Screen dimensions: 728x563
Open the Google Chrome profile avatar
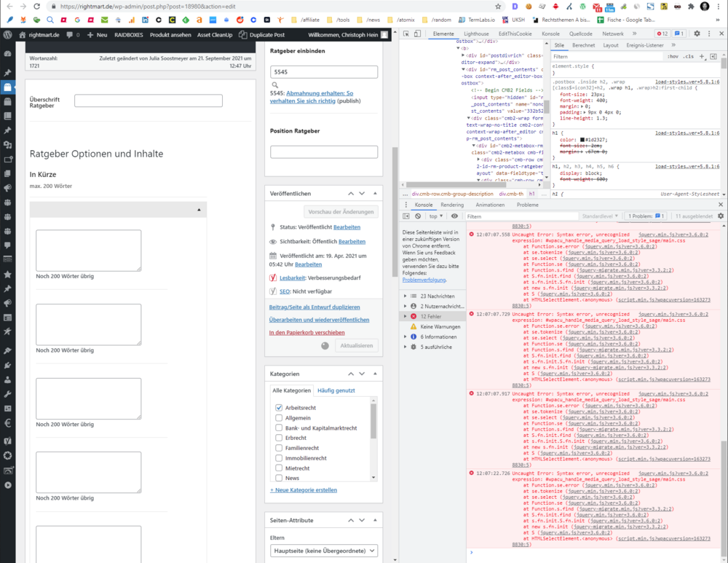pyautogui.click(x=705, y=7)
